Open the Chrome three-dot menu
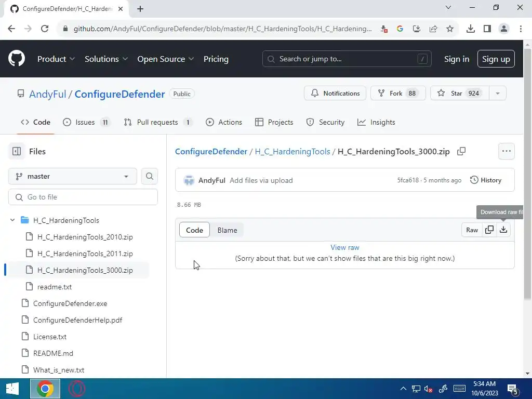The image size is (532, 399). (521, 29)
